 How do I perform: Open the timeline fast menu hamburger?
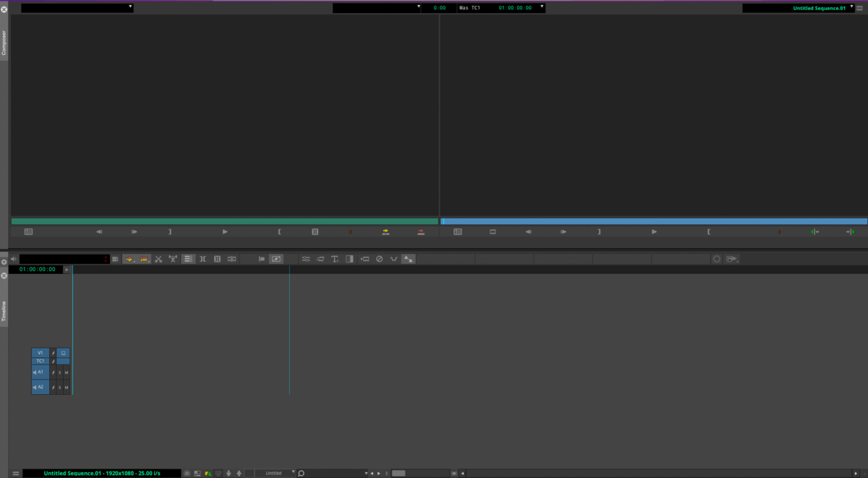point(16,473)
